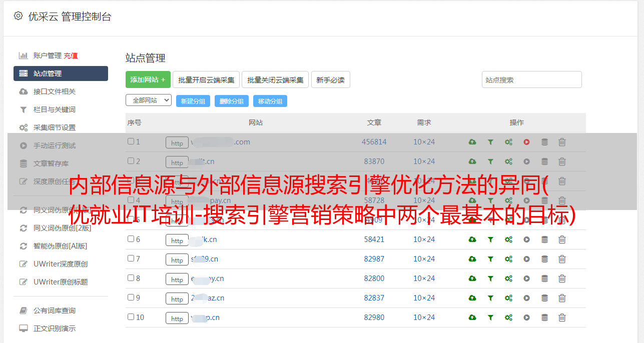
Task: Click the cloud upload icon for the 82987 row
Action: click(x=472, y=259)
